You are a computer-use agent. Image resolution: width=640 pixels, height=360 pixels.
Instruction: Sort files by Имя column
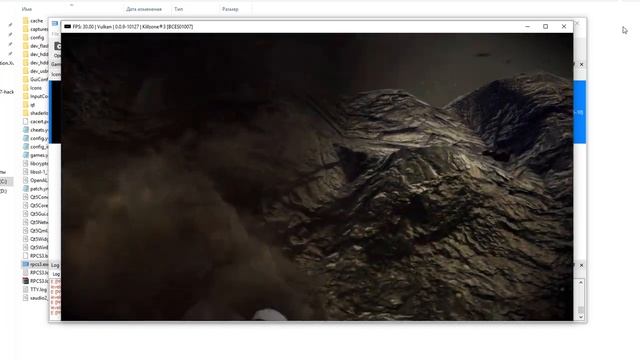pyautogui.click(x=27, y=9)
